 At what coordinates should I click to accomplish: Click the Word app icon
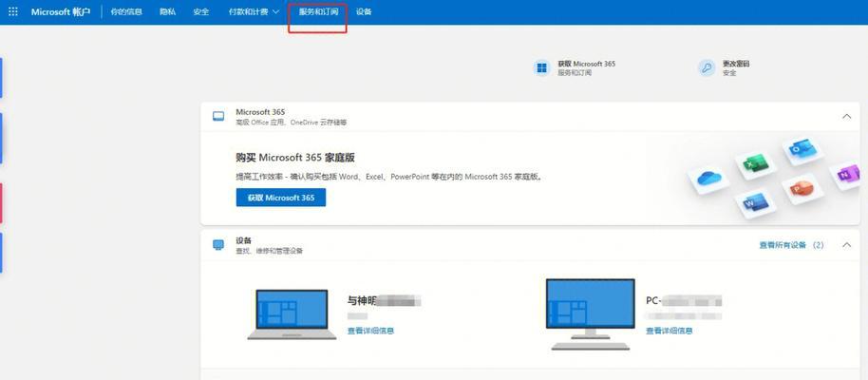point(756,204)
